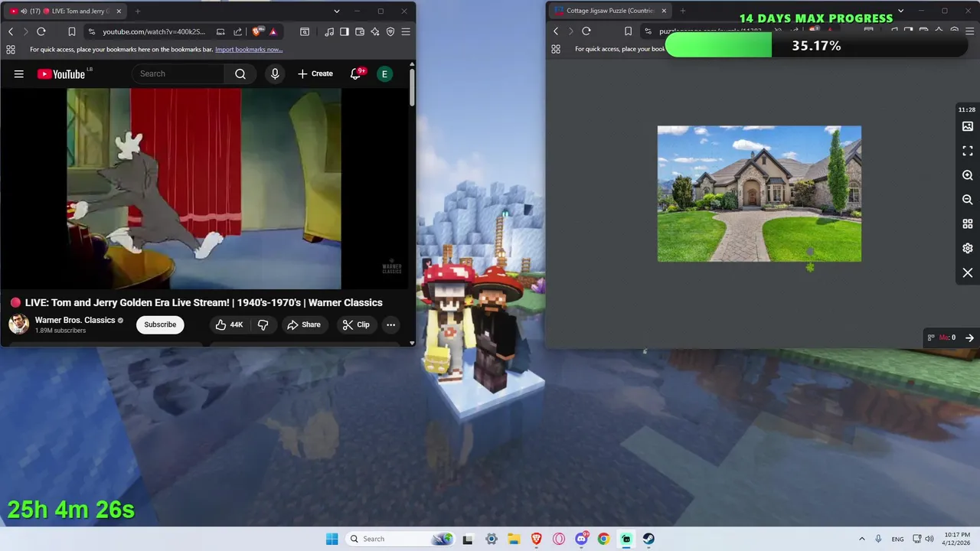Click the Clip button under the video
The image size is (980, 551).
pyautogui.click(x=356, y=324)
